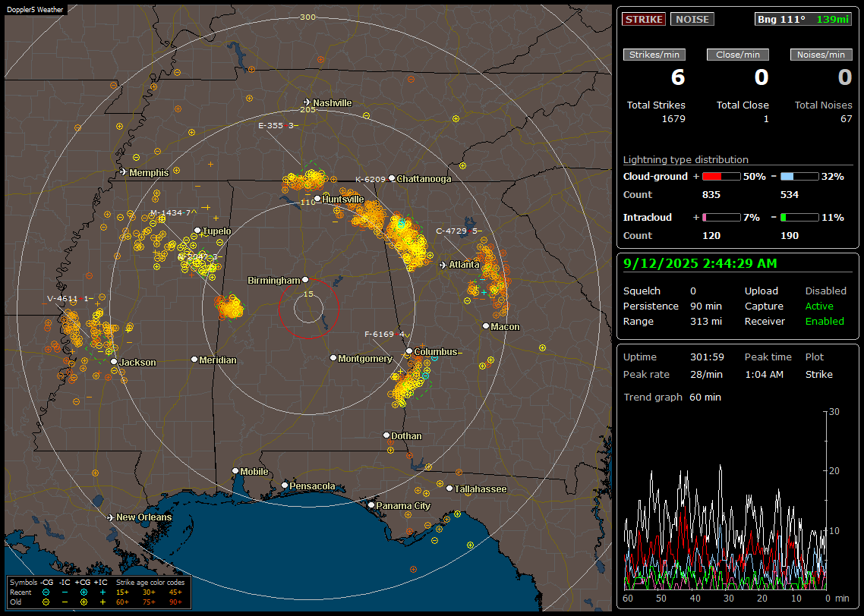This screenshot has height=616, width=864.
Task: Select the Pensacola city marker dot
Action: (284, 486)
